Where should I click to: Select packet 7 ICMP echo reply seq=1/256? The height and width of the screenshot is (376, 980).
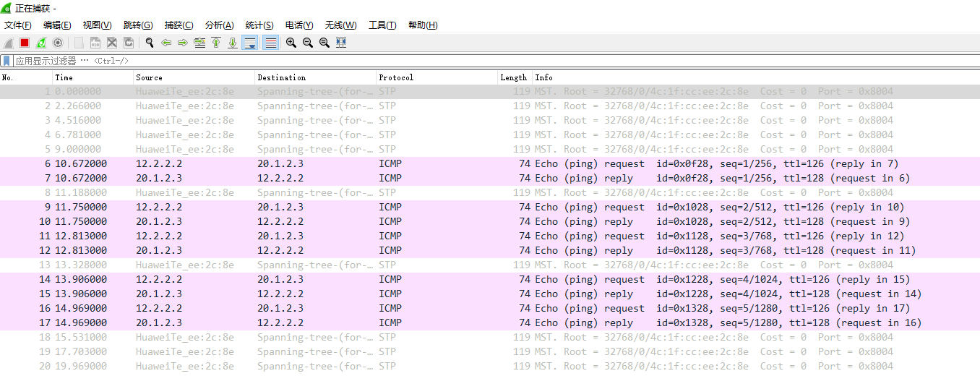click(x=490, y=179)
